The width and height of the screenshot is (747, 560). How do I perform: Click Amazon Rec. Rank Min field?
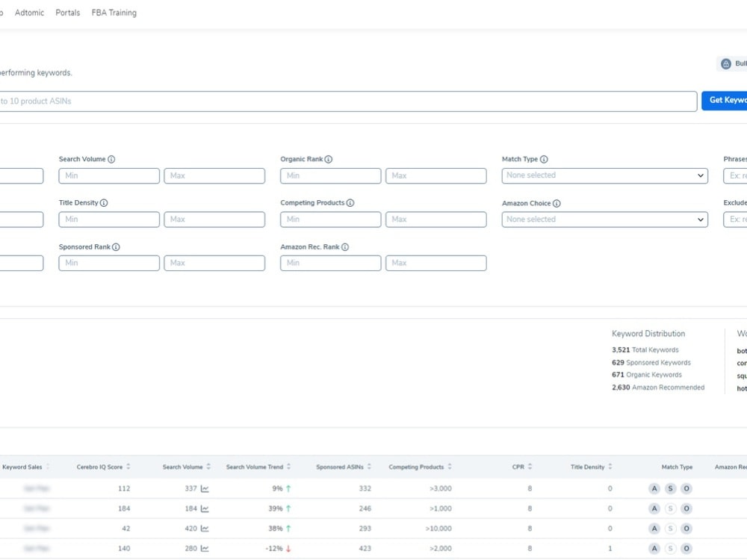click(x=331, y=264)
